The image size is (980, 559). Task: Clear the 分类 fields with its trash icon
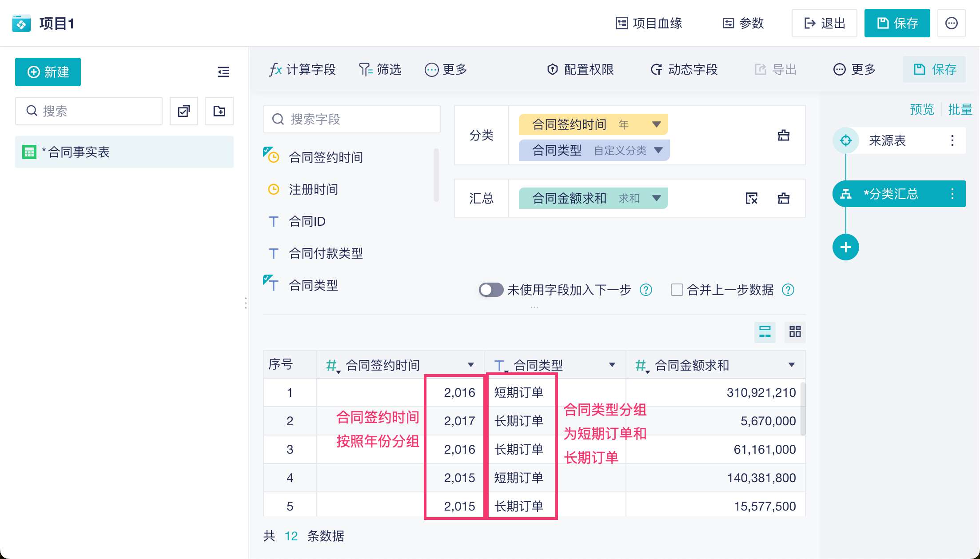pyautogui.click(x=784, y=135)
